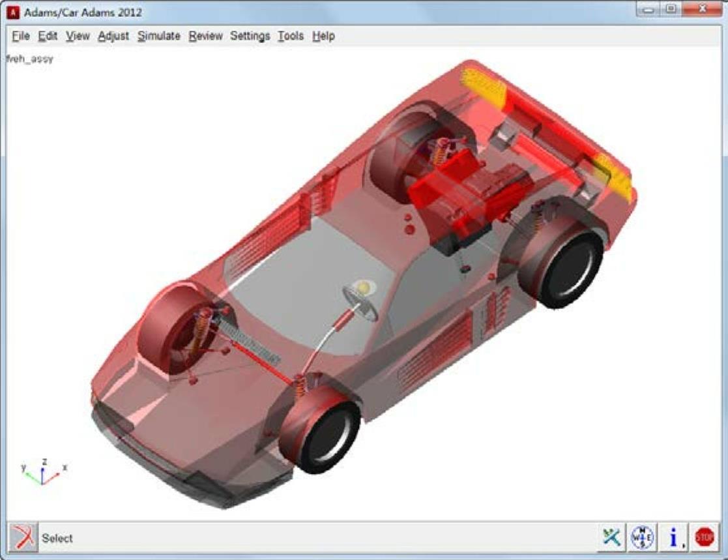Click the compass view orientation icon
The width and height of the screenshot is (728, 560).
click(x=643, y=537)
